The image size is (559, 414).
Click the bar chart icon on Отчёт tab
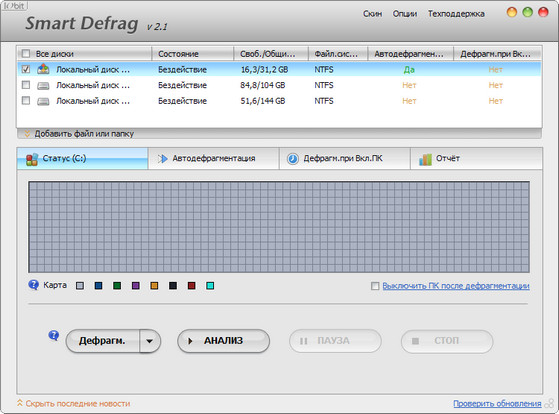(425, 159)
